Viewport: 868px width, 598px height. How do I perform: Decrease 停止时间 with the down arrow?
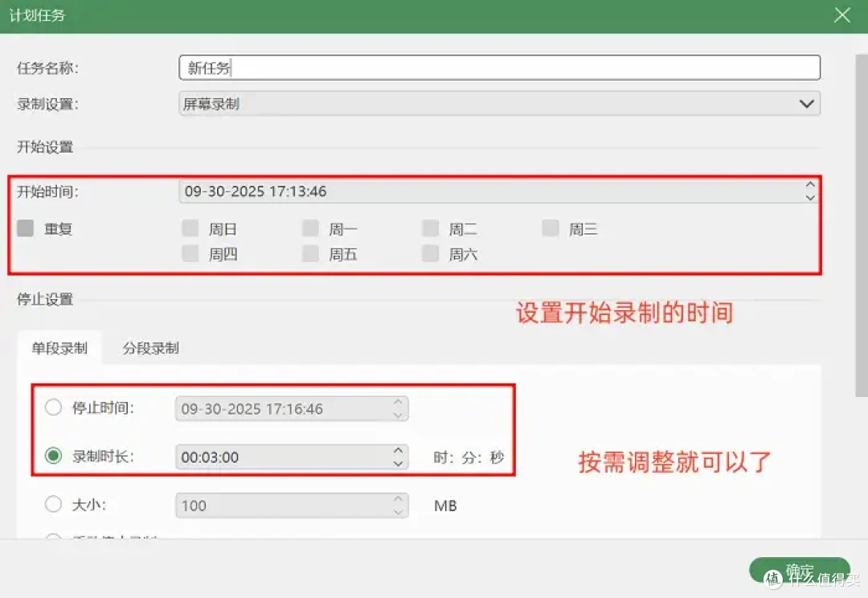pyautogui.click(x=398, y=415)
